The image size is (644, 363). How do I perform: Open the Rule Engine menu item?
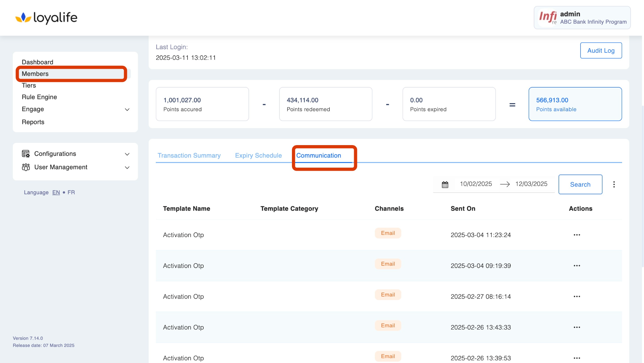(39, 97)
